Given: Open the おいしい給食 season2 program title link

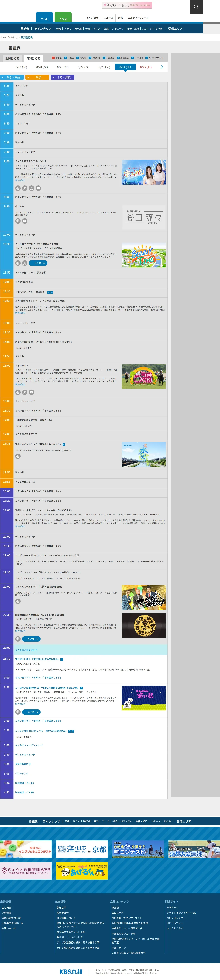Looking at the screenshot, I should pos(41,731).
